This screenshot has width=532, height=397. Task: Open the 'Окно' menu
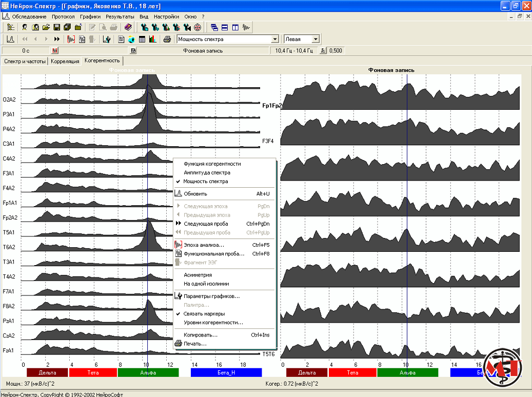(191, 16)
